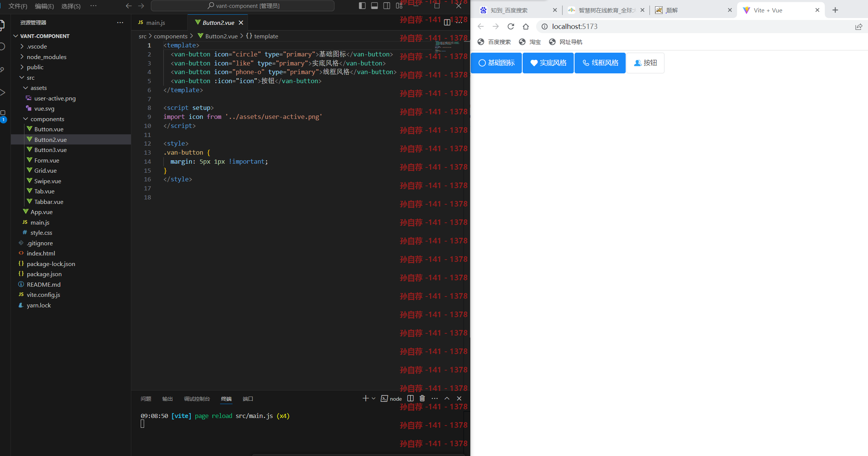This screenshot has height=456, width=868.
Task: Open style.css in the explorer
Action: [41, 233]
